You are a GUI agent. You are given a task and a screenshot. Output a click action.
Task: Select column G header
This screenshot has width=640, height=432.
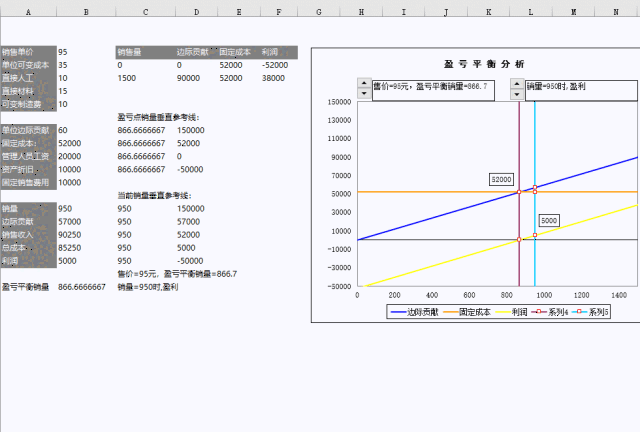point(319,12)
